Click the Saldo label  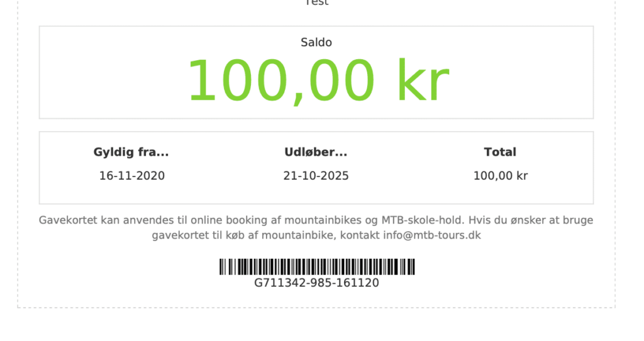click(316, 43)
